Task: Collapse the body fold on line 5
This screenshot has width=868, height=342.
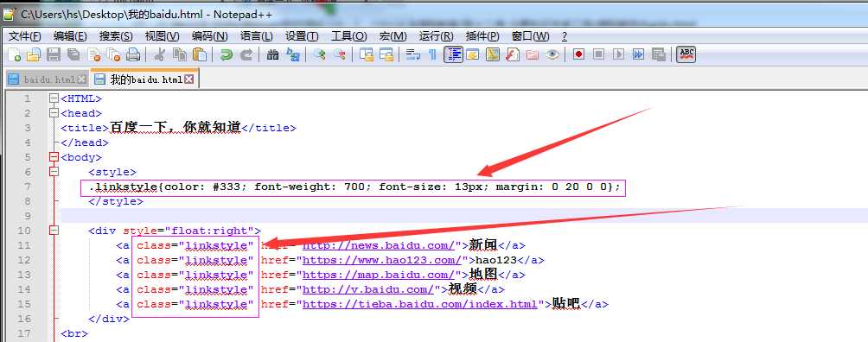Action: 53,157
